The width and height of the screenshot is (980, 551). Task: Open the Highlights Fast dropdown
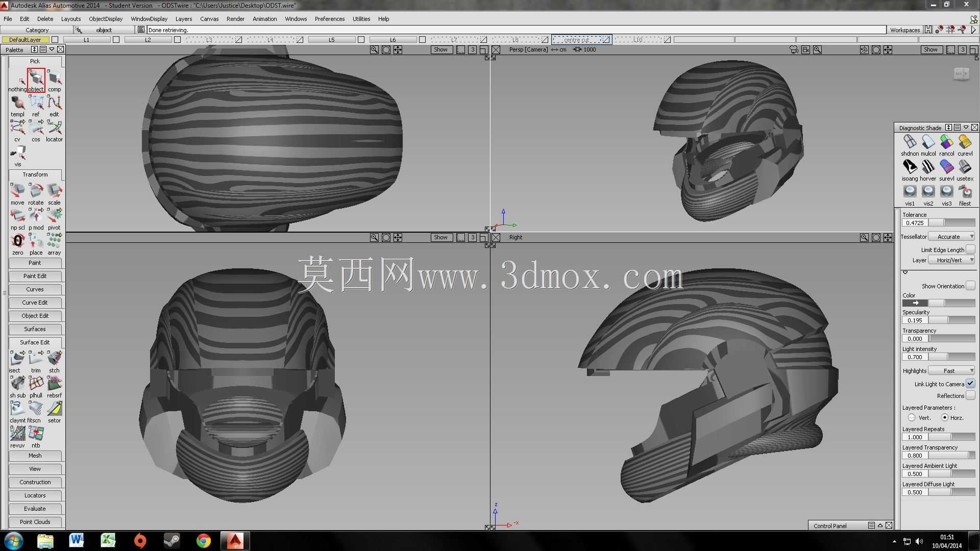951,371
